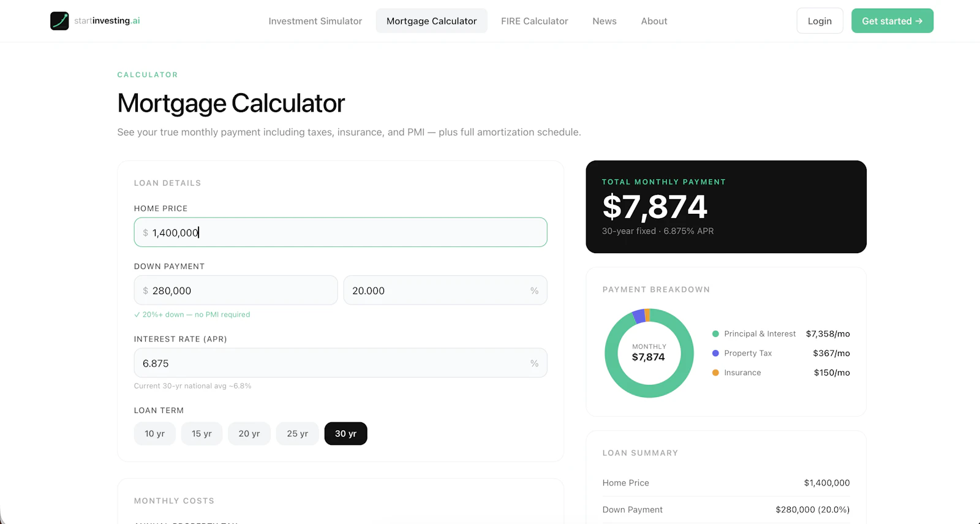
Task: Go to the FIRE Calculator
Action: (535, 21)
